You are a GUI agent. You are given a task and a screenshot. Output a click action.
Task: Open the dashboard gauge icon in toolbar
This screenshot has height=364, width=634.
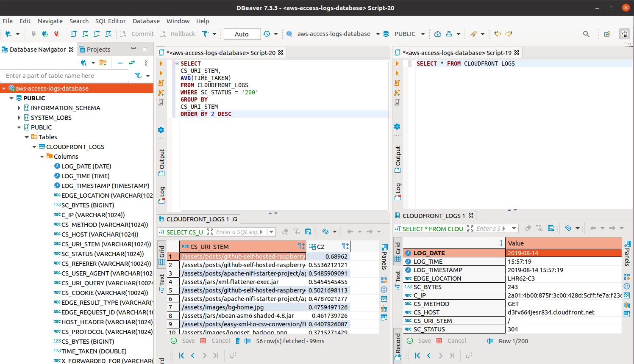(x=438, y=34)
